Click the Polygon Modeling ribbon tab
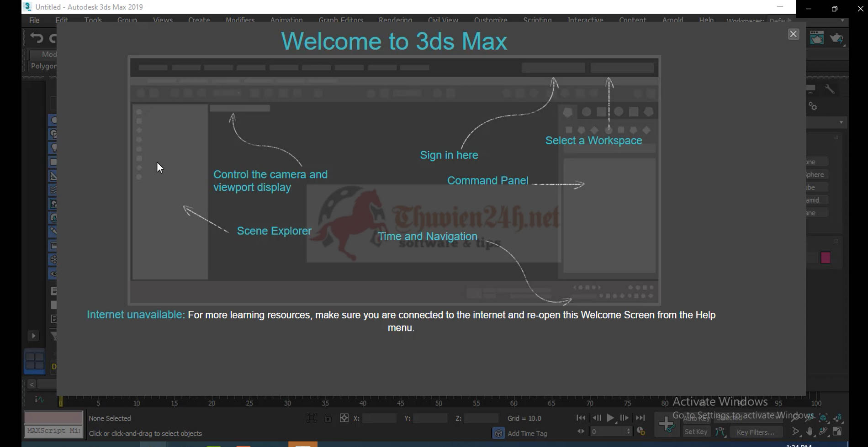Screen dimensions: 868x447 [43, 66]
